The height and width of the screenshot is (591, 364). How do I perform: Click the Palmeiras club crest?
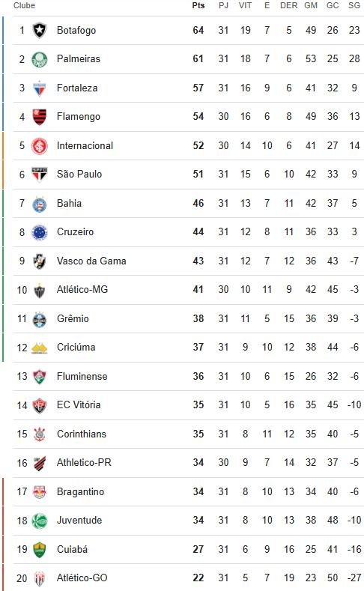point(39,59)
